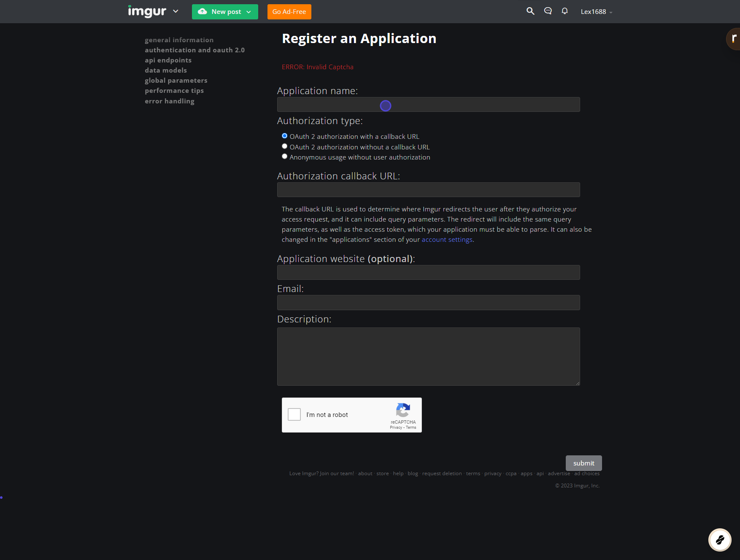Click inside the Application name field

pos(428,104)
